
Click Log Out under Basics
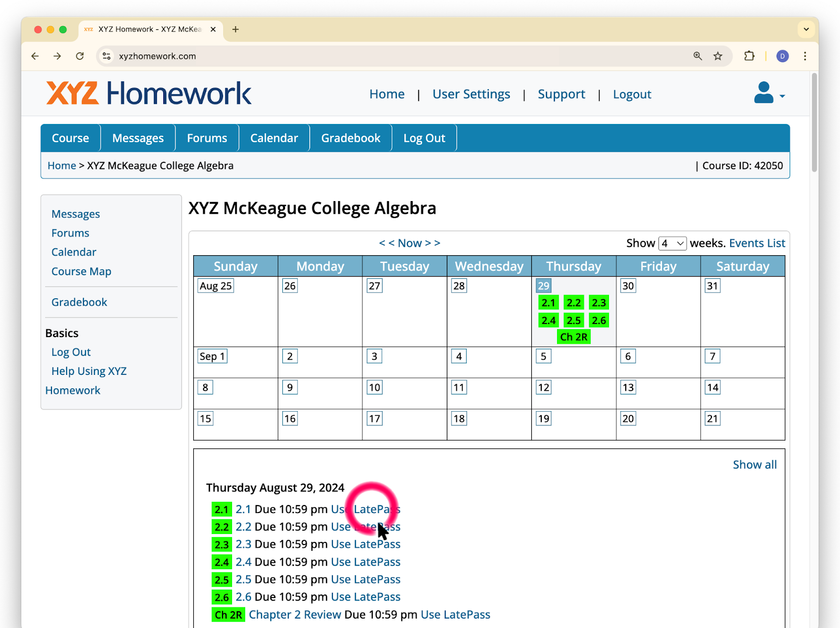[x=71, y=352]
